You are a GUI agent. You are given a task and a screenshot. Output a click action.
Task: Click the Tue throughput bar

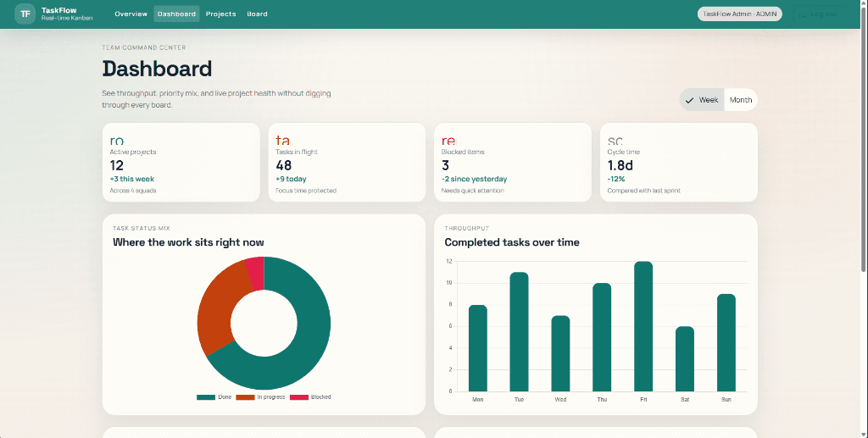(x=519, y=332)
